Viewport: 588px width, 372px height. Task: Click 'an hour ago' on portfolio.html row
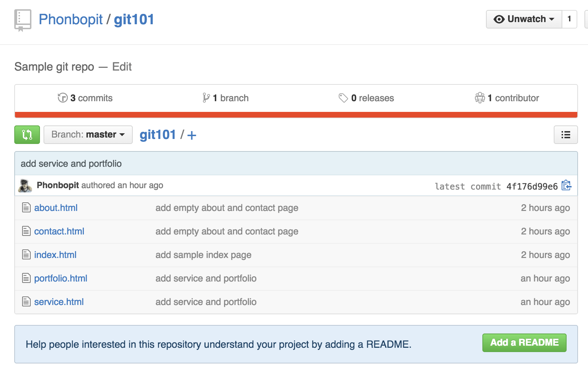pos(545,278)
